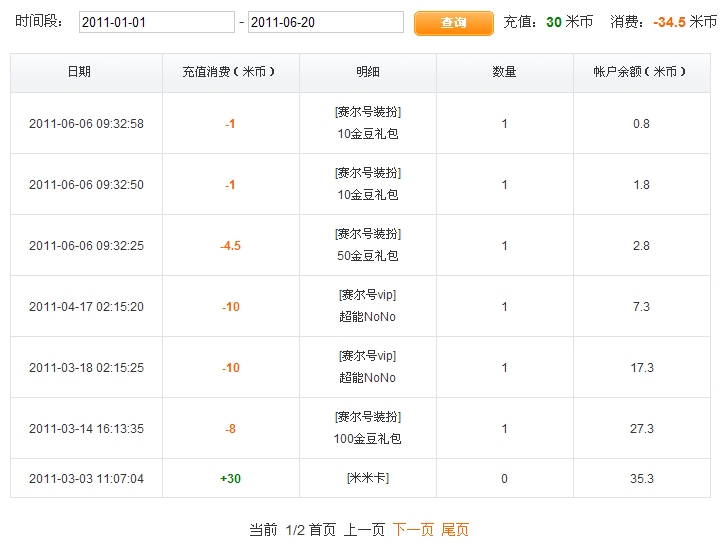
Task: Click the orange 查询 search button
Action: (454, 23)
